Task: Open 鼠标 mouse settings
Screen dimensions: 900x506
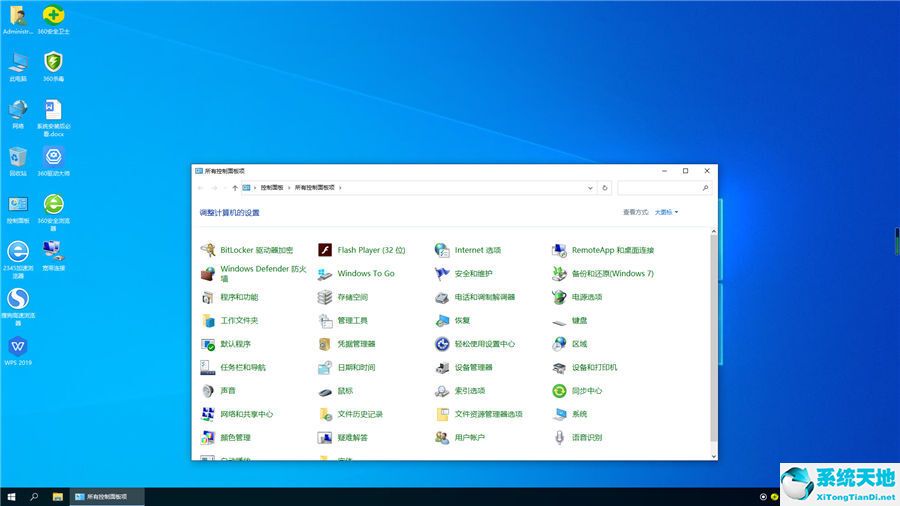Action: tap(345, 391)
